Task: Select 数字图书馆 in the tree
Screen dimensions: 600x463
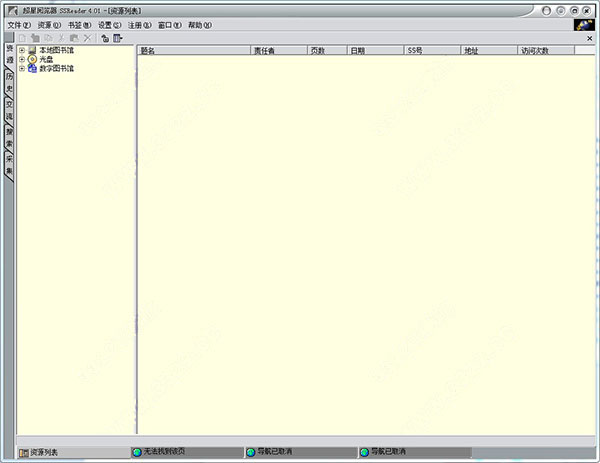Action: coord(57,68)
